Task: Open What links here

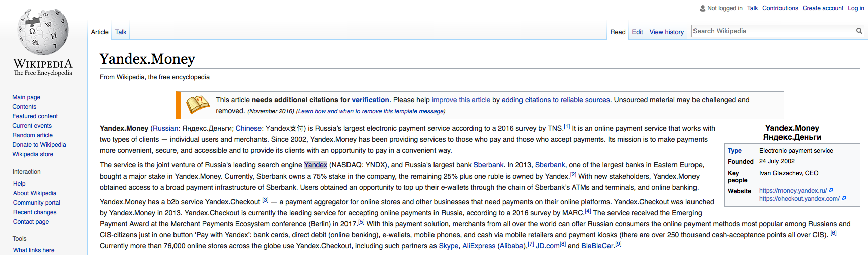Action: tap(34, 250)
